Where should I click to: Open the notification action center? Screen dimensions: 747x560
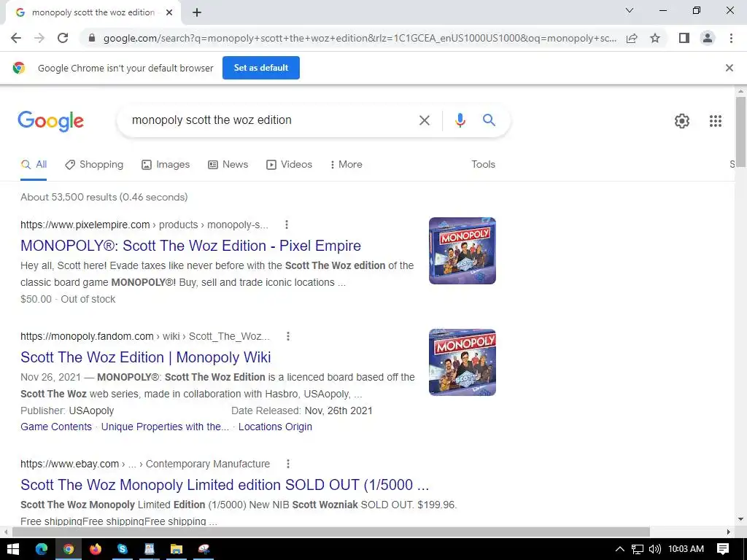pos(723,549)
